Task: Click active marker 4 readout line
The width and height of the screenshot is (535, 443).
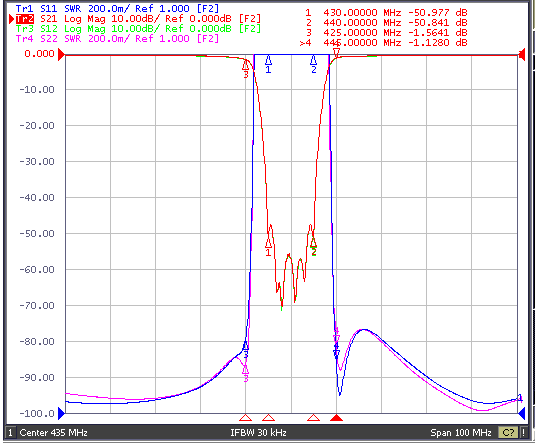Action: point(384,43)
